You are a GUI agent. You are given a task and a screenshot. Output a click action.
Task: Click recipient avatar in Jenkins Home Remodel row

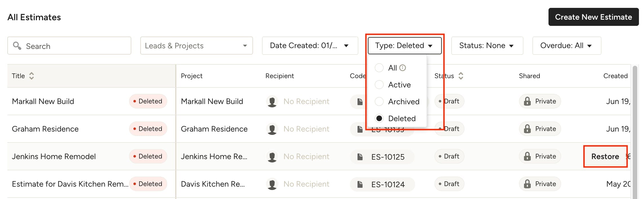(x=272, y=157)
